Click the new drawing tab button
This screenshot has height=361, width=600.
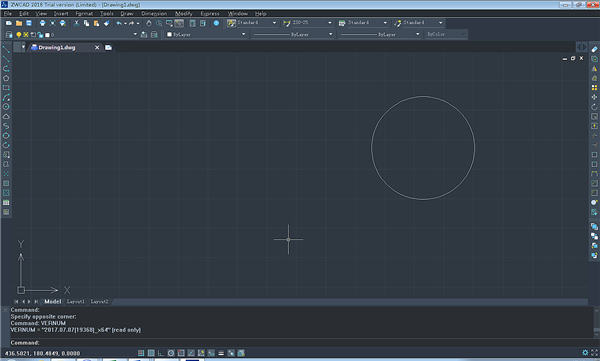(108, 47)
